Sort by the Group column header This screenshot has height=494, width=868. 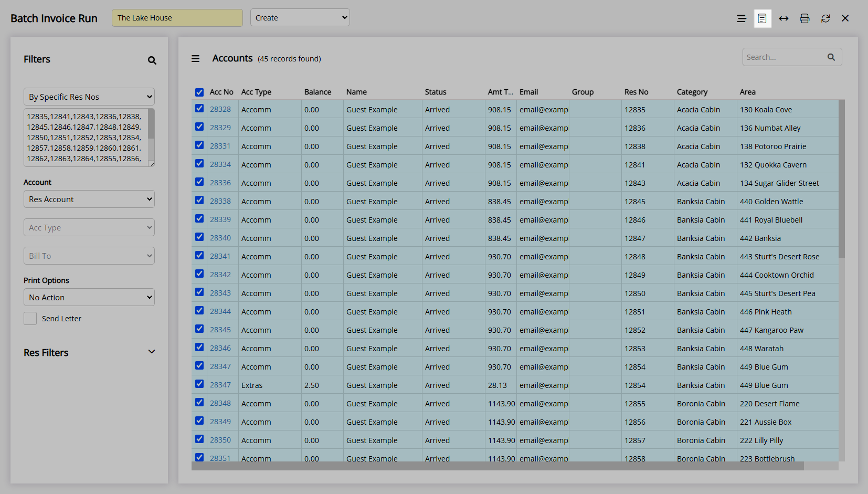pyautogui.click(x=583, y=92)
